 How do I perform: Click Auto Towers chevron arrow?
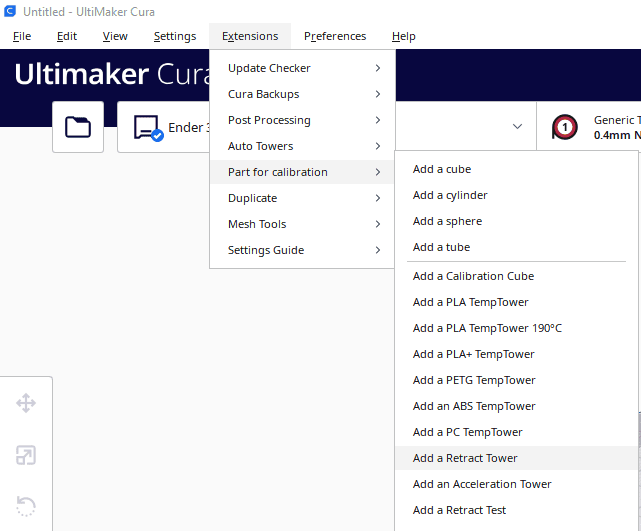point(378,146)
